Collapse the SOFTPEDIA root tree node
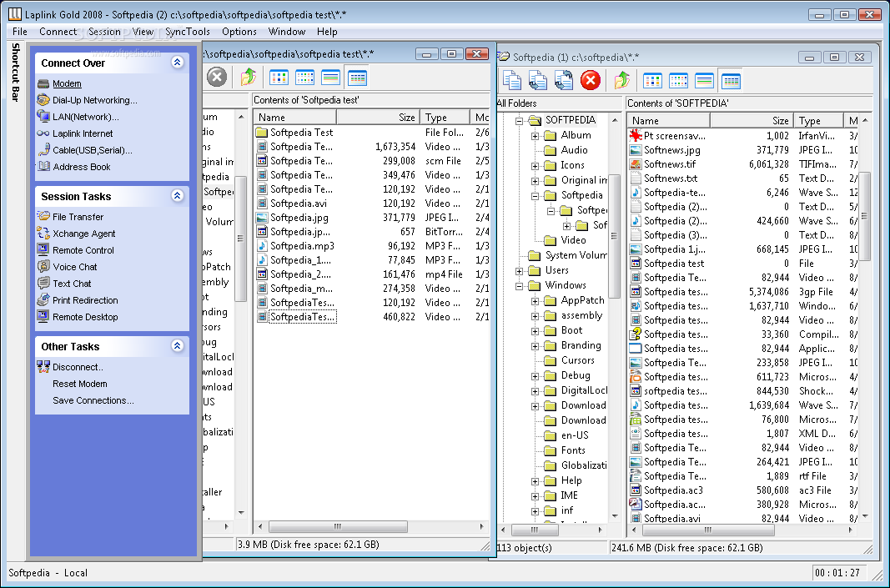 (x=519, y=120)
